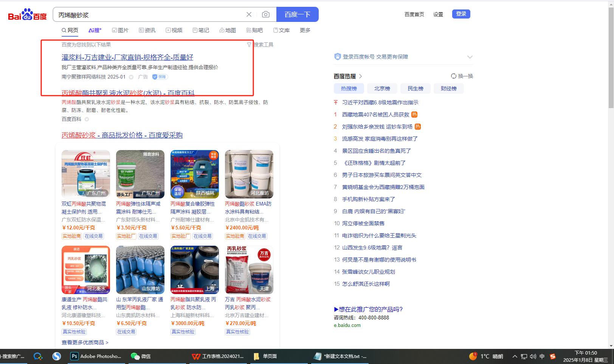Expand the 更多 tab menu
This screenshot has height=364, width=614.
pos(305,30)
